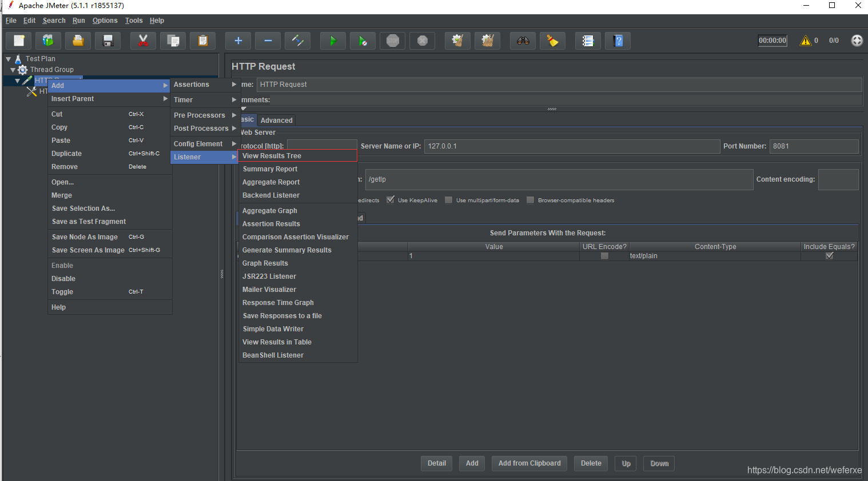Click the warning triangle log icon

(806, 41)
